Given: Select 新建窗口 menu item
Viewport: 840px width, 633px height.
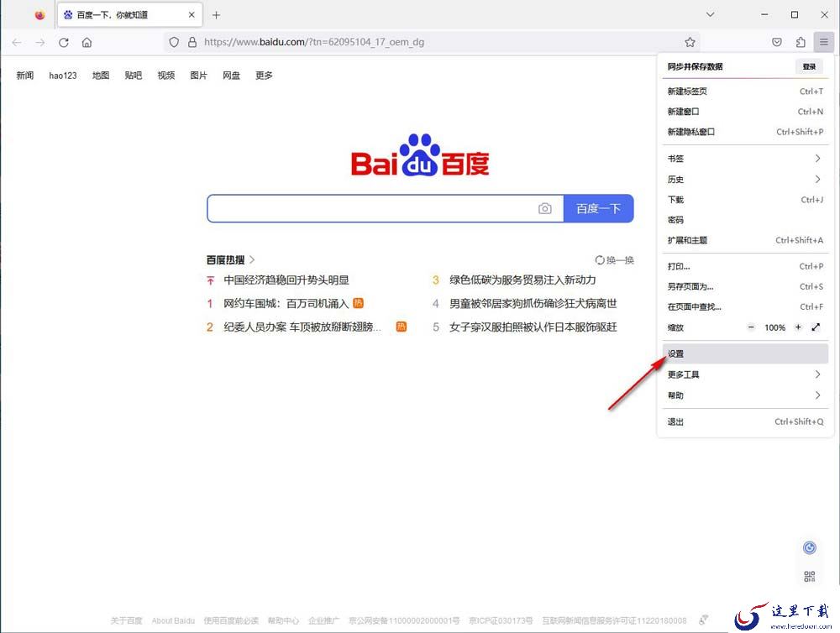Looking at the screenshot, I should 745,112.
